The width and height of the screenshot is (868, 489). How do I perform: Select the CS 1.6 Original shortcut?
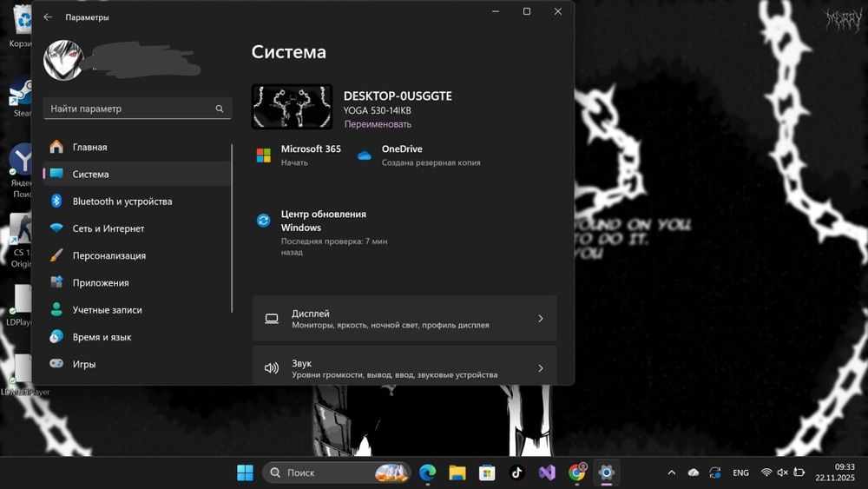[x=21, y=241]
